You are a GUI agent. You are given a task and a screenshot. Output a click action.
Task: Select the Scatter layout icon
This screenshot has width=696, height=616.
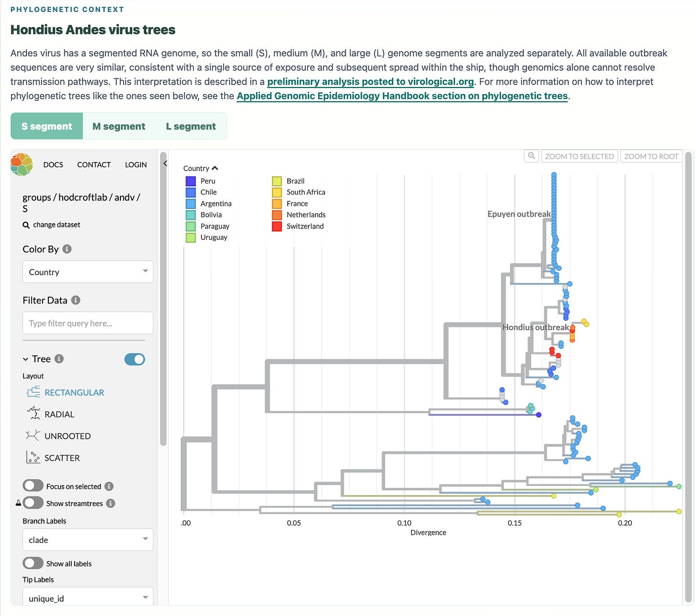pos(33,457)
